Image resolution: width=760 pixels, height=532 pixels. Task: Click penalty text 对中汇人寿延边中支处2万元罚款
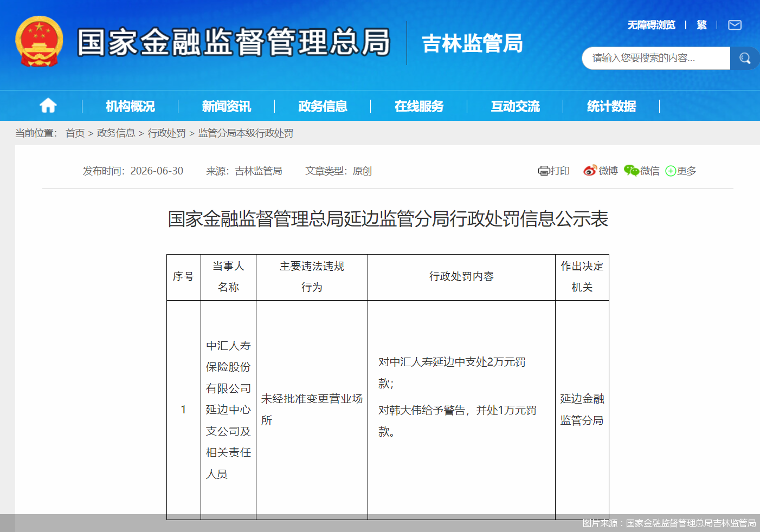(x=452, y=373)
